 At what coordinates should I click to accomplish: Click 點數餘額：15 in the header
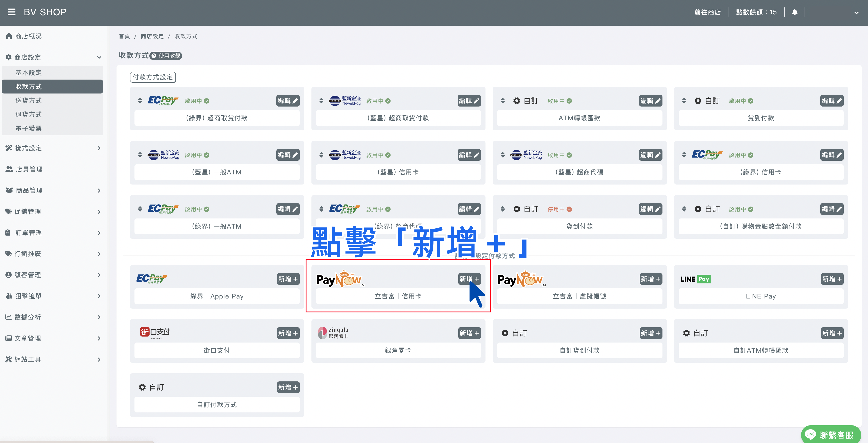(x=756, y=12)
